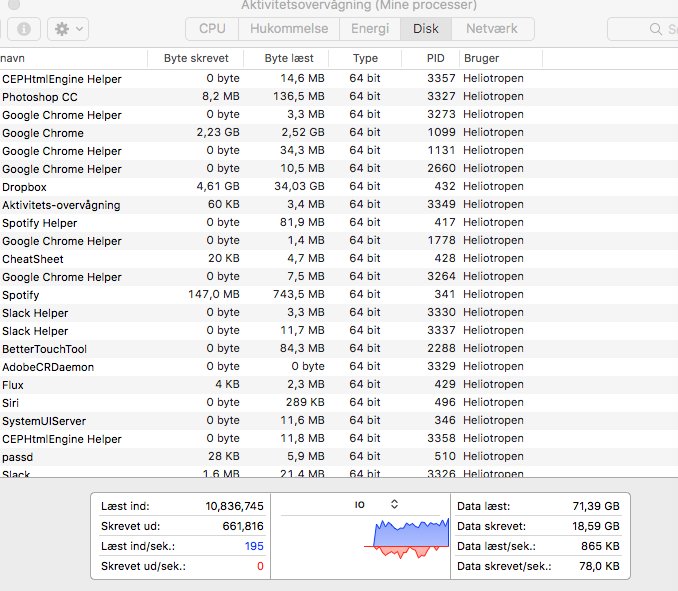Viewport: 678px width, 591px height.
Task: Switch to the Netværk tab
Action: (492, 29)
